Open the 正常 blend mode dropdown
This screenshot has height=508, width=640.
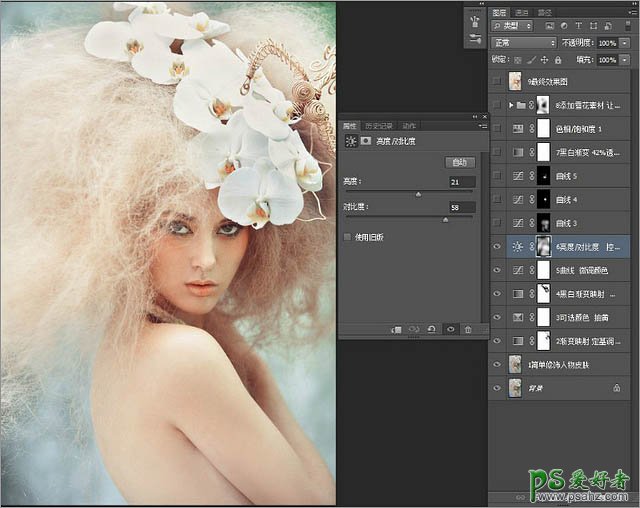click(x=524, y=44)
